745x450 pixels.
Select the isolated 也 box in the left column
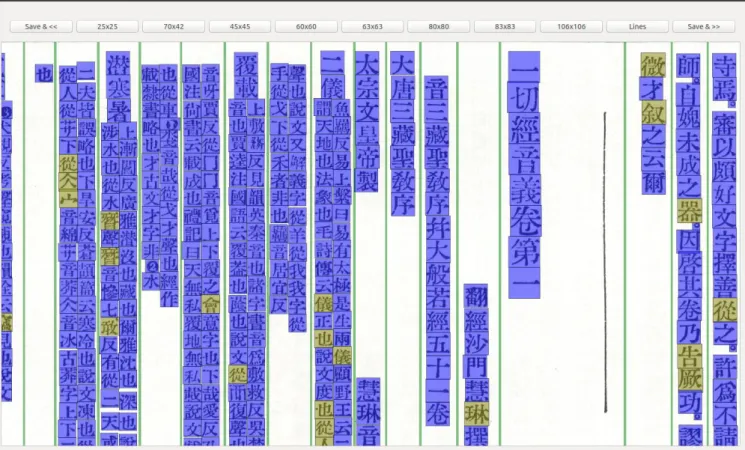pos(44,74)
